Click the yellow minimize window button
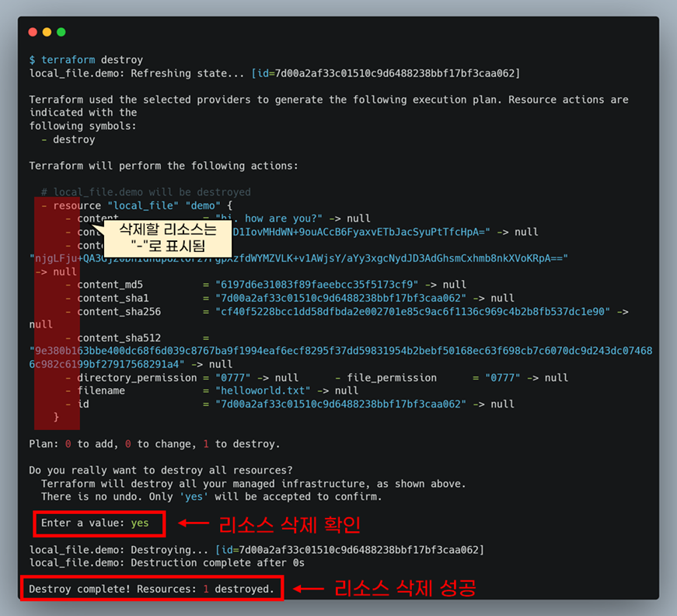The width and height of the screenshot is (677, 616). coord(47,32)
